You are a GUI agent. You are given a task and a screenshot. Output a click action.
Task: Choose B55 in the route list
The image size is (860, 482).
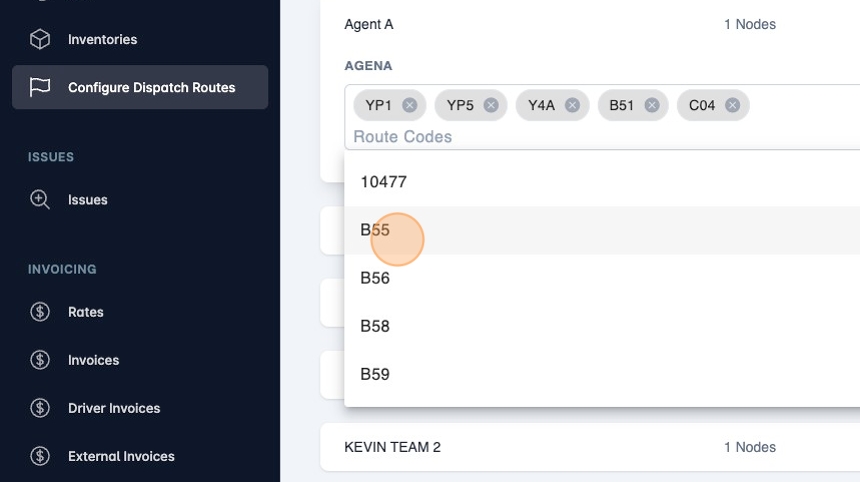[x=375, y=230]
